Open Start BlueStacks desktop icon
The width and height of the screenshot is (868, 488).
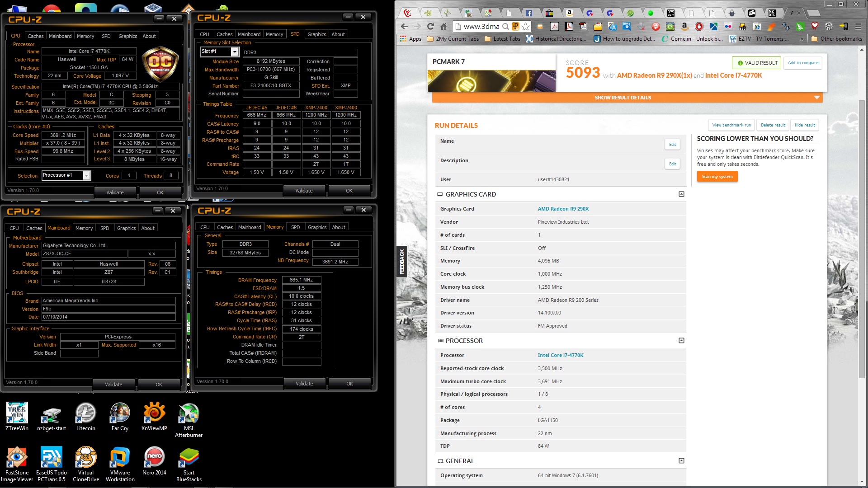click(x=189, y=464)
